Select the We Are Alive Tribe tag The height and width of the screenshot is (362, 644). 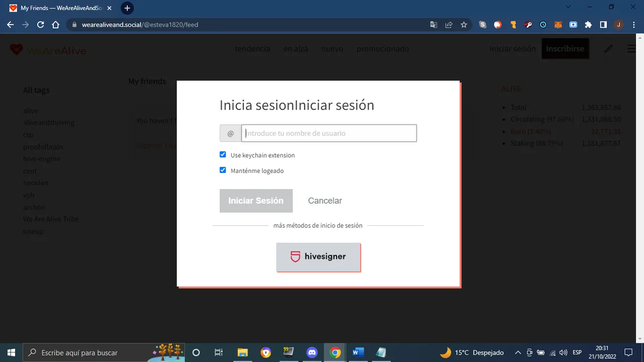click(51, 219)
